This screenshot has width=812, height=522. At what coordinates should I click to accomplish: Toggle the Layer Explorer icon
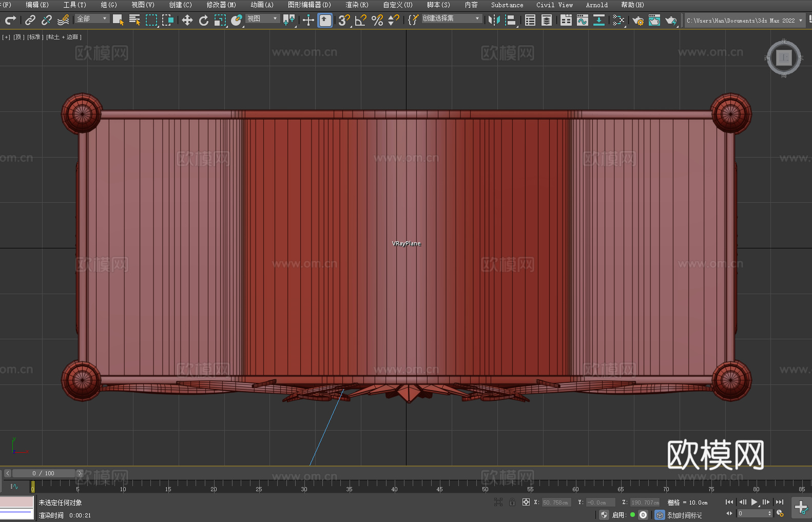pyautogui.click(x=547, y=20)
